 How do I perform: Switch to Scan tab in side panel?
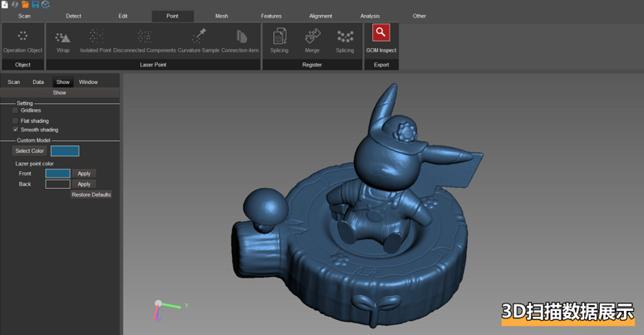pyautogui.click(x=13, y=82)
